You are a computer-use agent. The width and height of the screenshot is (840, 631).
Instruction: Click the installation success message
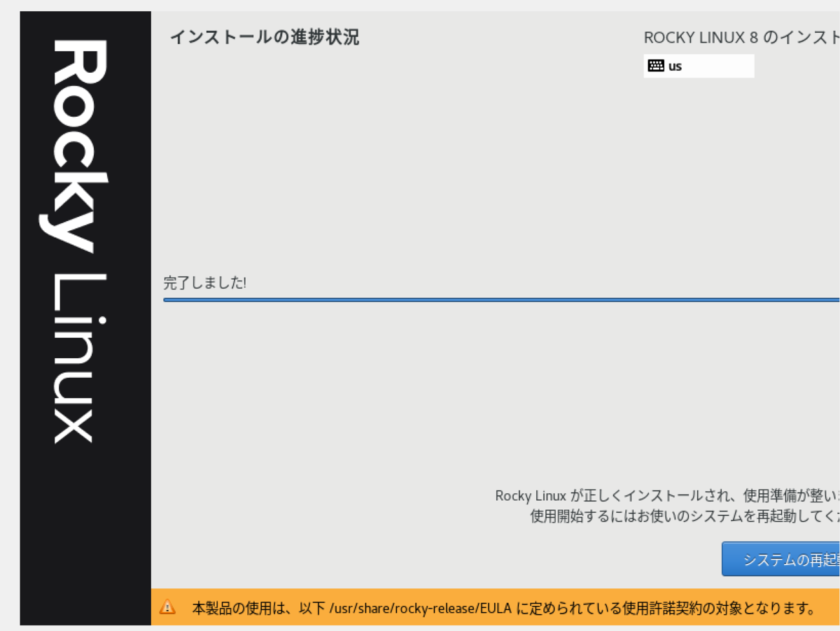coord(665,496)
